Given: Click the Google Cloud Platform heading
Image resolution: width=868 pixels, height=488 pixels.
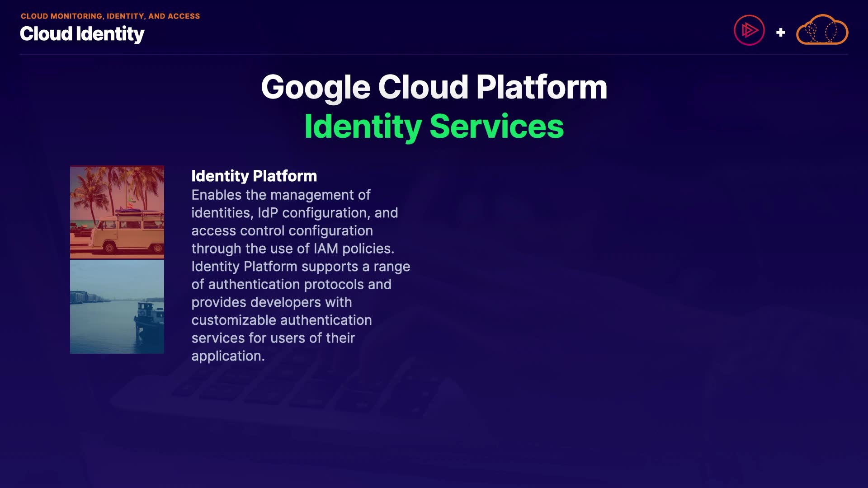Looking at the screenshot, I should [x=434, y=87].
